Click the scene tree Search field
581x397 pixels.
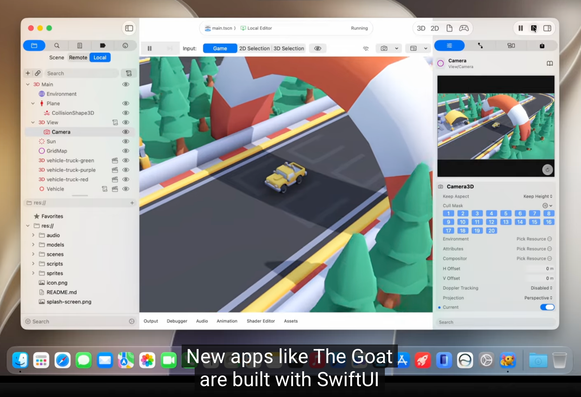click(81, 73)
